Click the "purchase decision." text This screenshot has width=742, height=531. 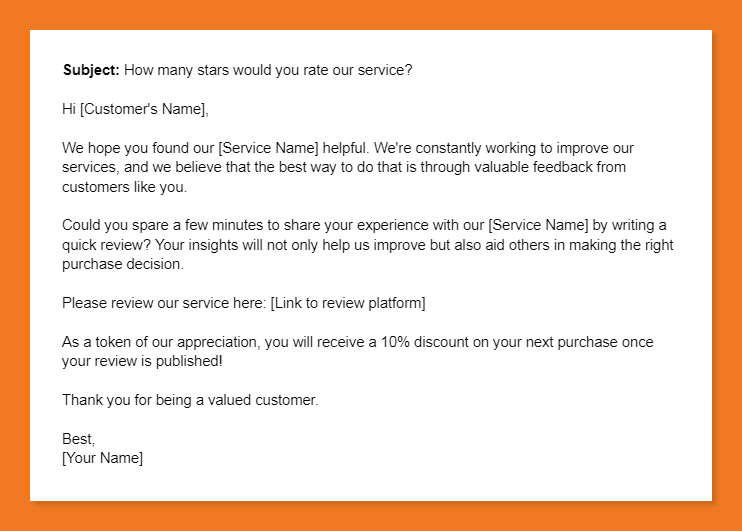pos(123,264)
